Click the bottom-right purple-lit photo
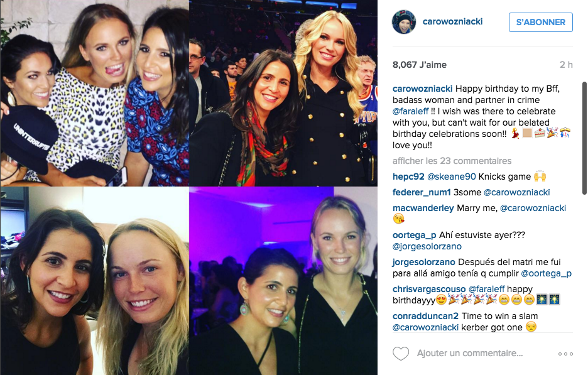588x375 pixels. pos(283,281)
